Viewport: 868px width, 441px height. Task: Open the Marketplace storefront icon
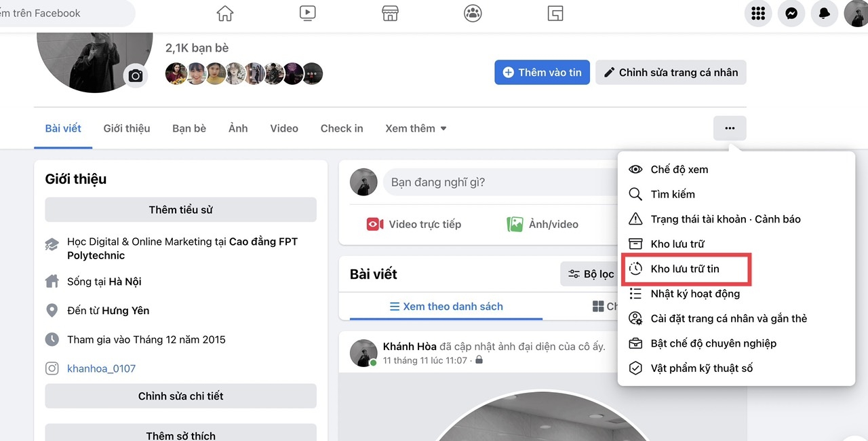(x=389, y=13)
